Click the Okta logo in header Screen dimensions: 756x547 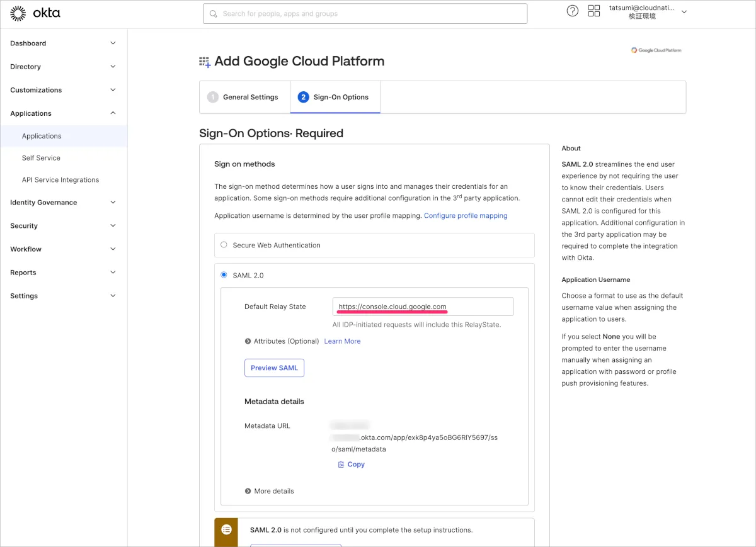point(35,13)
